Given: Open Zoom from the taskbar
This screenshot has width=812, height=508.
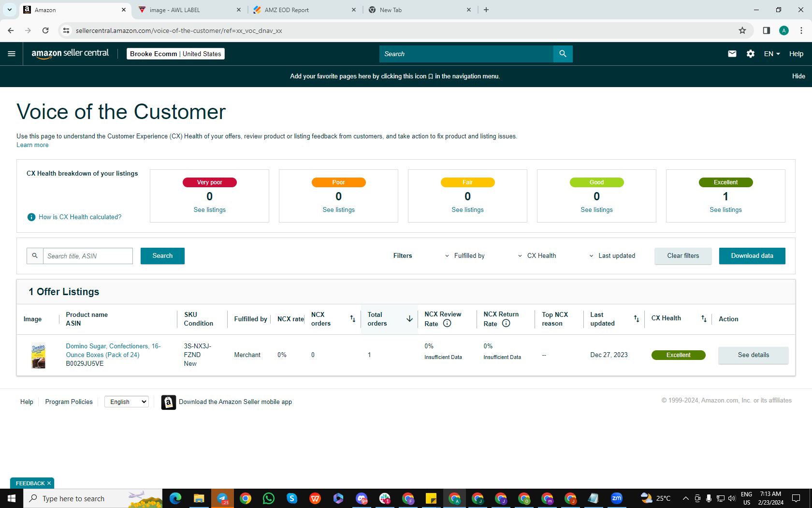Looking at the screenshot, I should (x=617, y=498).
